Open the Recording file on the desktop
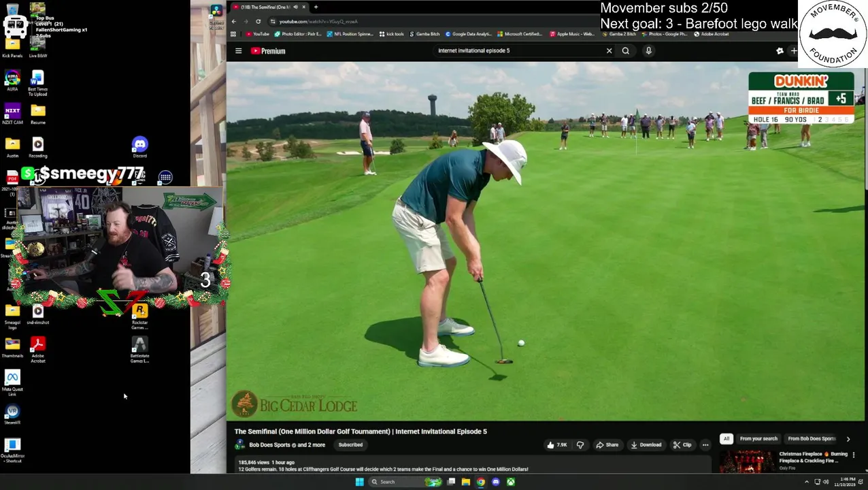Viewport: 868px width, 490px height. (38, 147)
